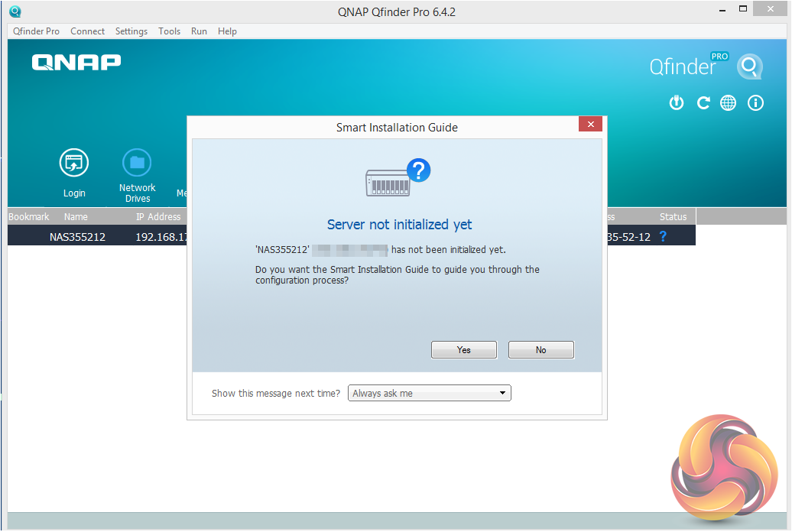Close the Qfinder Pro window
Image resolution: width=792 pixels, height=532 pixels.
(x=771, y=8)
